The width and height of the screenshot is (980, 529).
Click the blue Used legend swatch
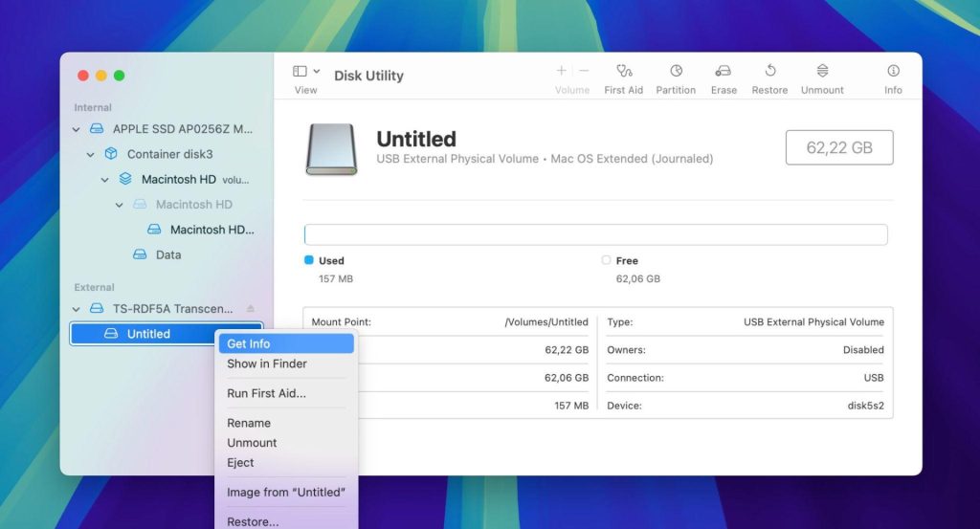tap(309, 260)
